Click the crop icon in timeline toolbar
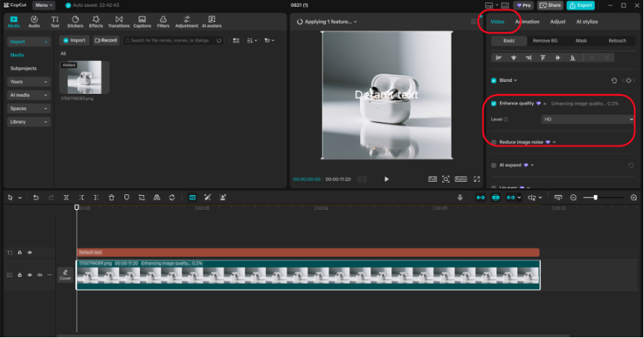The width and height of the screenshot is (644, 338). coord(142,197)
